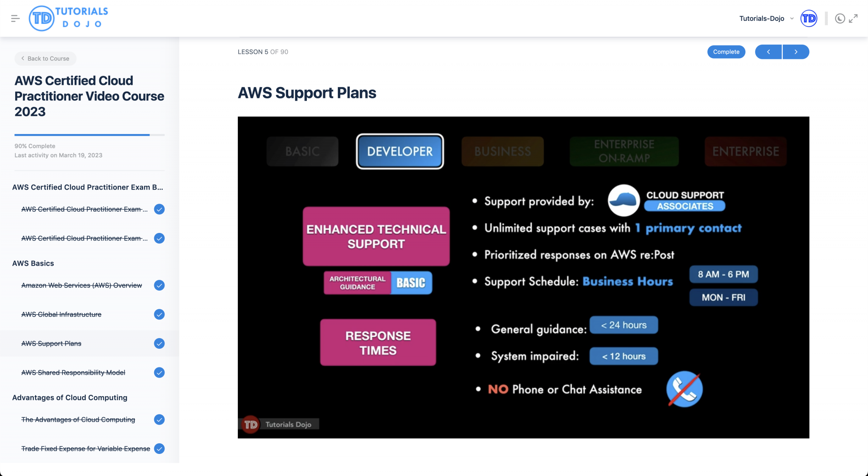Click the AWS Certified Cloud Practitioner Exam section header
The height and width of the screenshot is (476, 868).
(87, 187)
